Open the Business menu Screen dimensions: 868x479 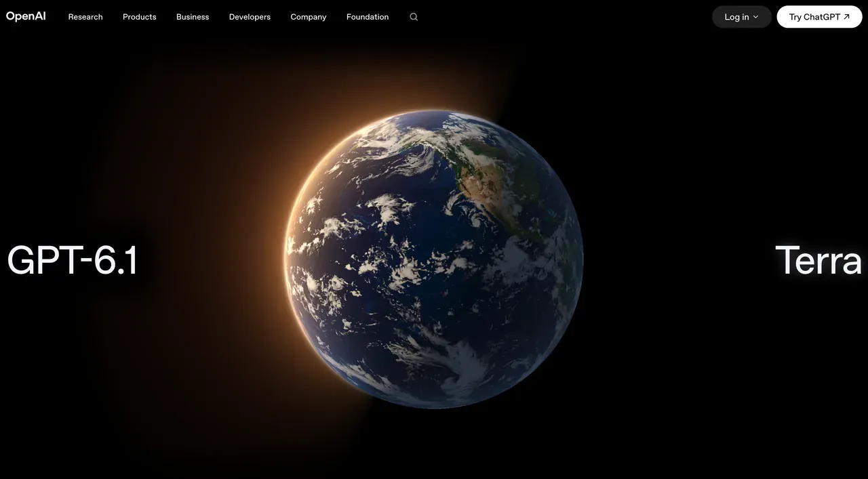[193, 17]
